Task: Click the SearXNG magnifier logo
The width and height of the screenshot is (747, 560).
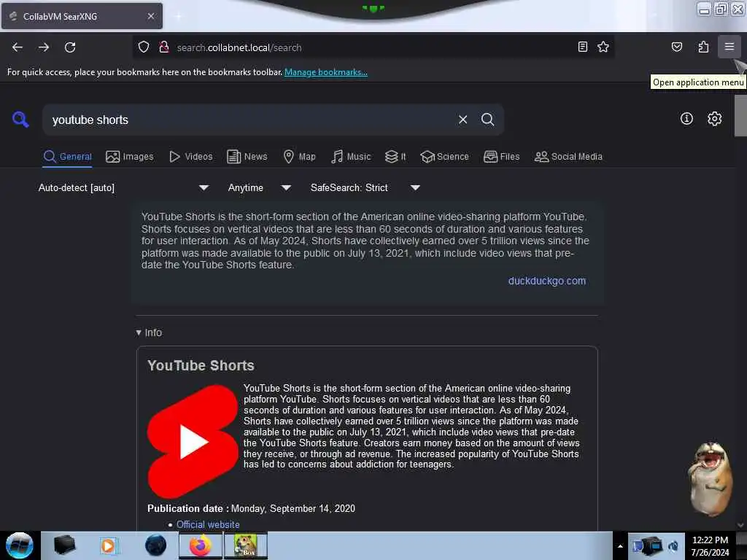Action: click(x=20, y=119)
